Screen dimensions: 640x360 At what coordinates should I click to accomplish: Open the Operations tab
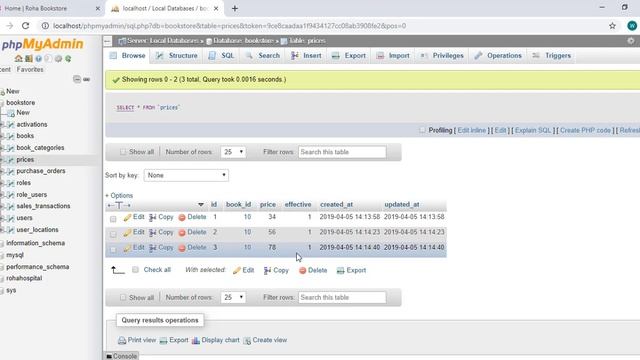coord(498,56)
